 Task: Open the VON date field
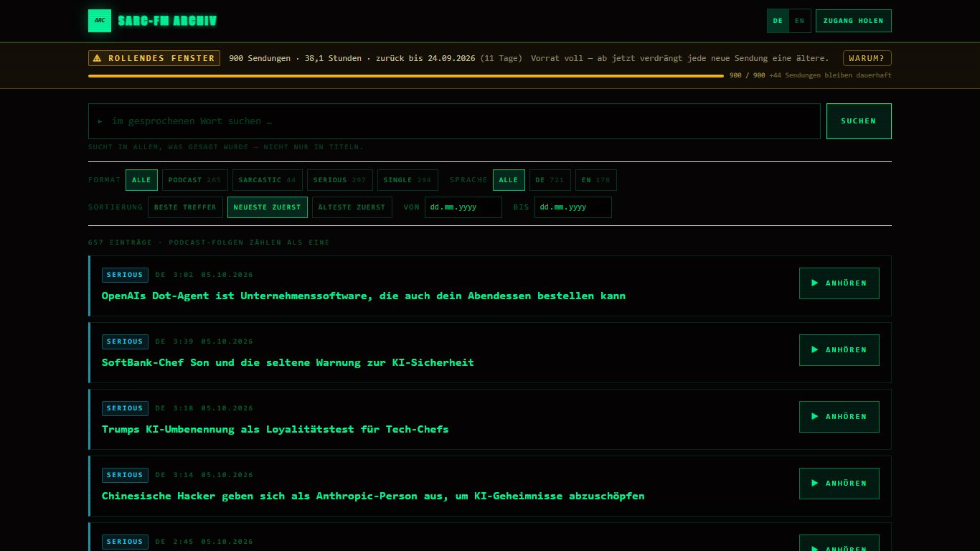coord(463,207)
